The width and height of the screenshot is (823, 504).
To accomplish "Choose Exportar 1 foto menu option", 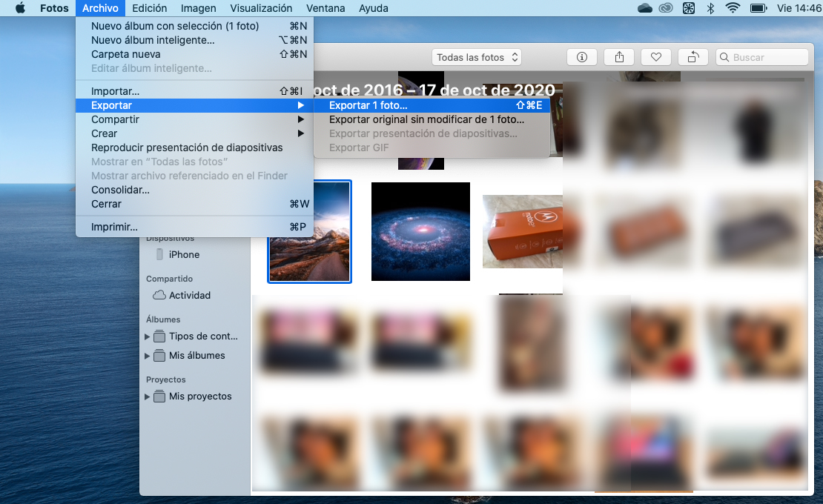I will (x=368, y=105).
